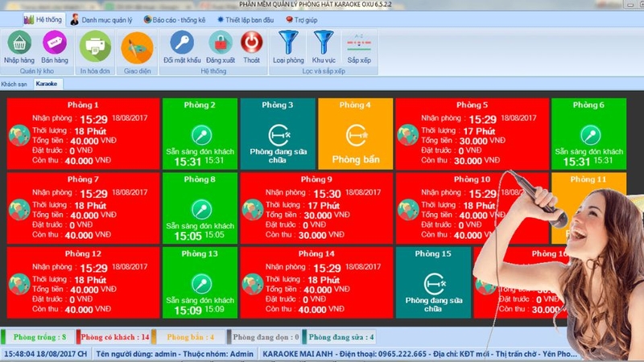This screenshot has height=362, width=644.
Task: Click the teal Phòng đang sửa marker
Action: click(x=305, y=336)
